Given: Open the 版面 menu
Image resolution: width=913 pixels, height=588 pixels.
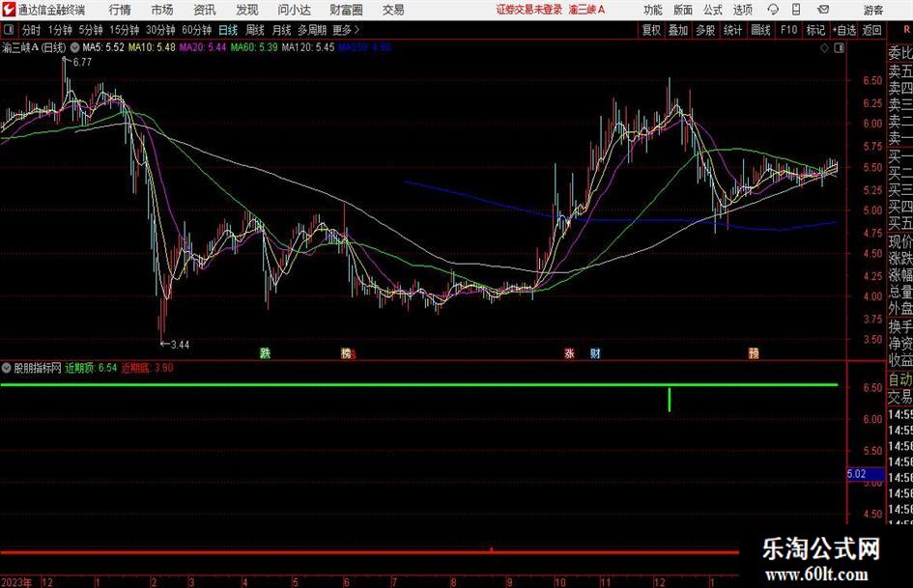Looking at the screenshot, I should [682, 10].
